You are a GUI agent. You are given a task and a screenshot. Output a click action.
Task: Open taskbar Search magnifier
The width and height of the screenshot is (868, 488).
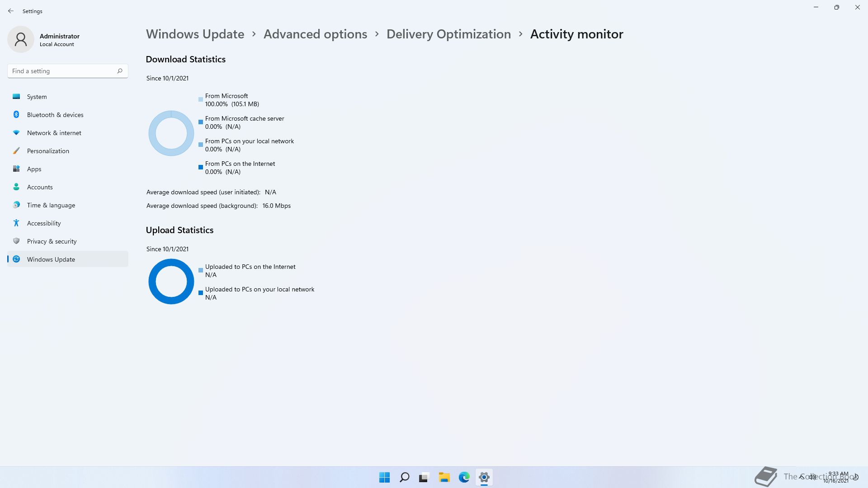pyautogui.click(x=405, y=477)
